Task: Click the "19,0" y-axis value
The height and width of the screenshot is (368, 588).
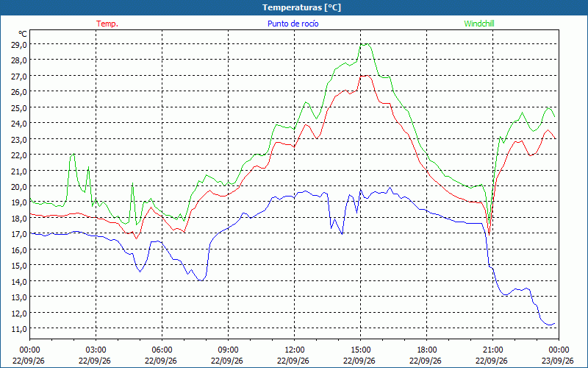Action: (x=19, y=202)
